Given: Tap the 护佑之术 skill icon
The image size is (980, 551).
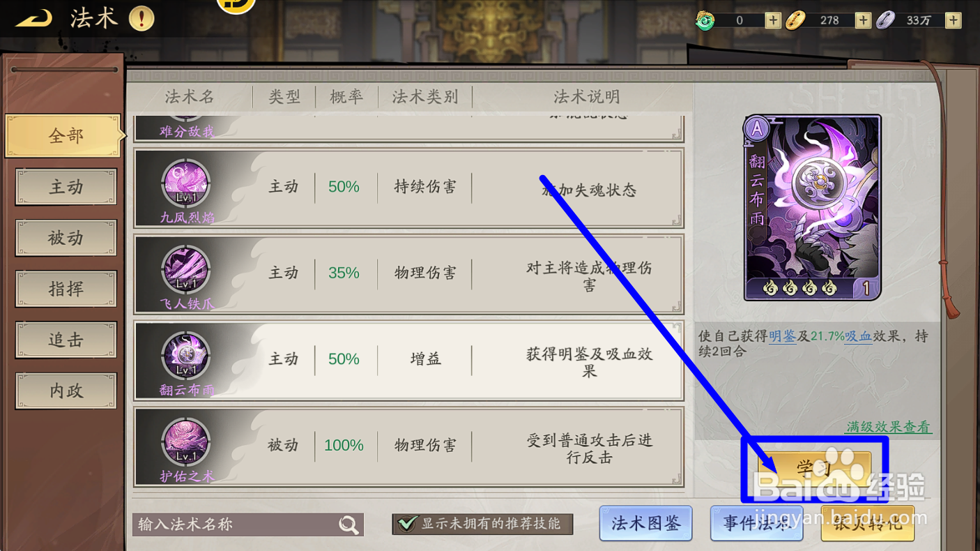Looking at the screenshot, I should pyautogui.click(x=186, y=443).
